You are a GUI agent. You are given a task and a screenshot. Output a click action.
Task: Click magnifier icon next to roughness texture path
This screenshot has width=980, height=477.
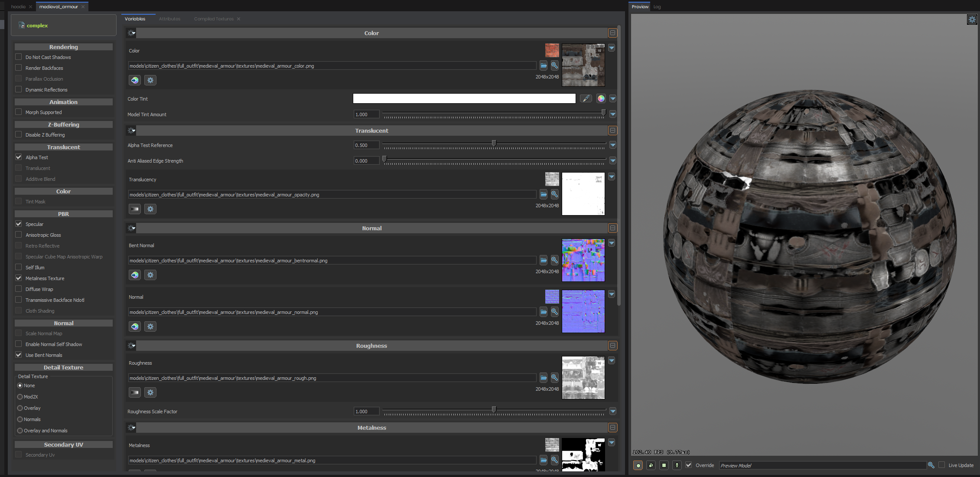554,378
